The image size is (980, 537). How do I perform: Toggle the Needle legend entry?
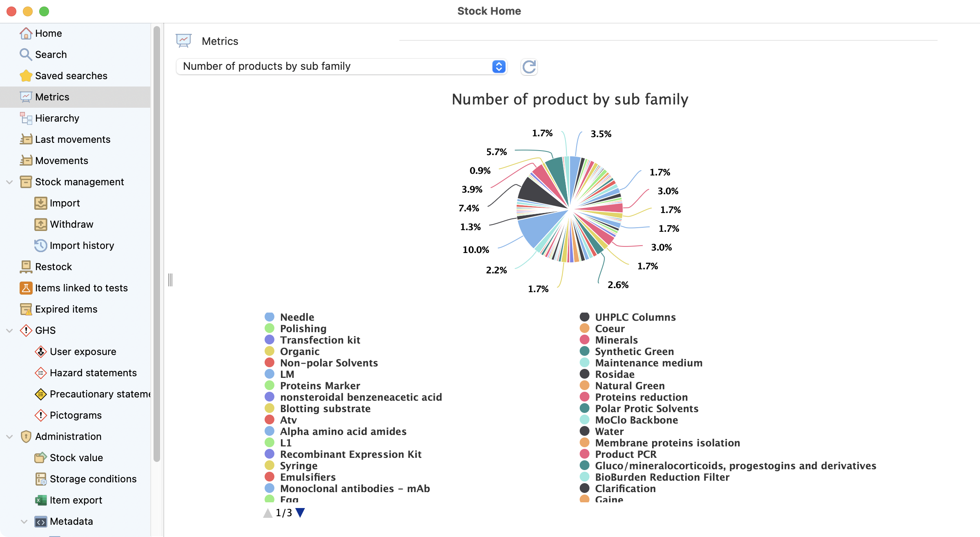tap(297, 317)
